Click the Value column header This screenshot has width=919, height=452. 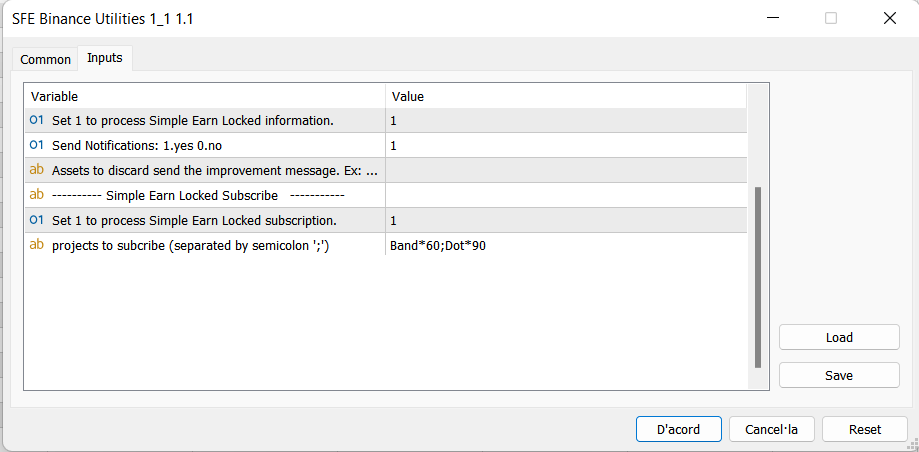tap(566, 96)
